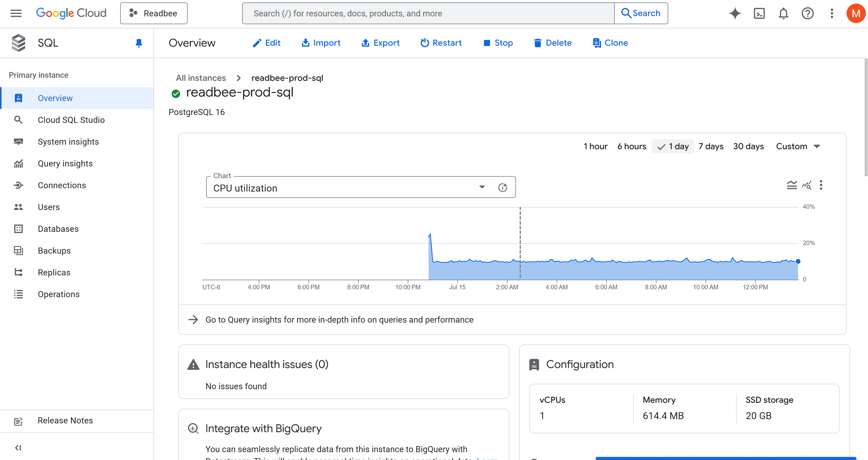This screenshot has height=460, width=868.
Task: Navigate back to All instances
Action: (x=200, y=78)
